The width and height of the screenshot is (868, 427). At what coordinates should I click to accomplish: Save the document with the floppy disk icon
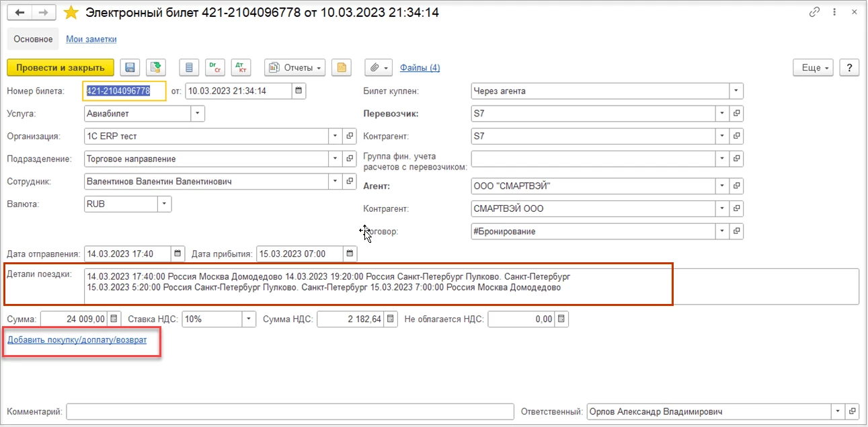(x=130, y=67)
